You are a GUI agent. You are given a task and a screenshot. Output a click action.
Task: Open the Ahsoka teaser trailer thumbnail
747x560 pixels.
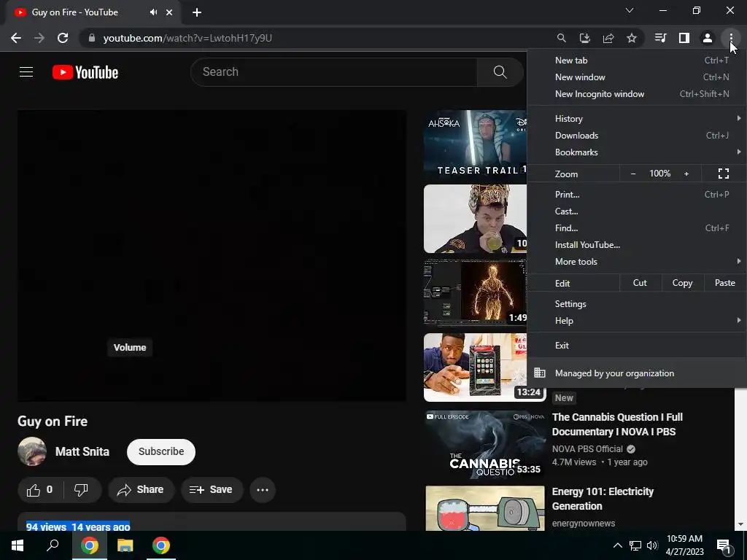pyautogui.click(x=476, y=144)
